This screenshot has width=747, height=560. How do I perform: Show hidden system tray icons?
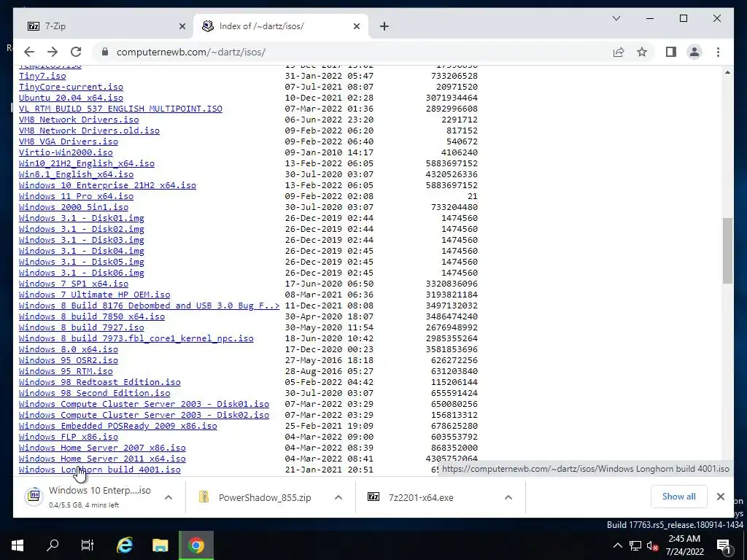click(617, 545)
